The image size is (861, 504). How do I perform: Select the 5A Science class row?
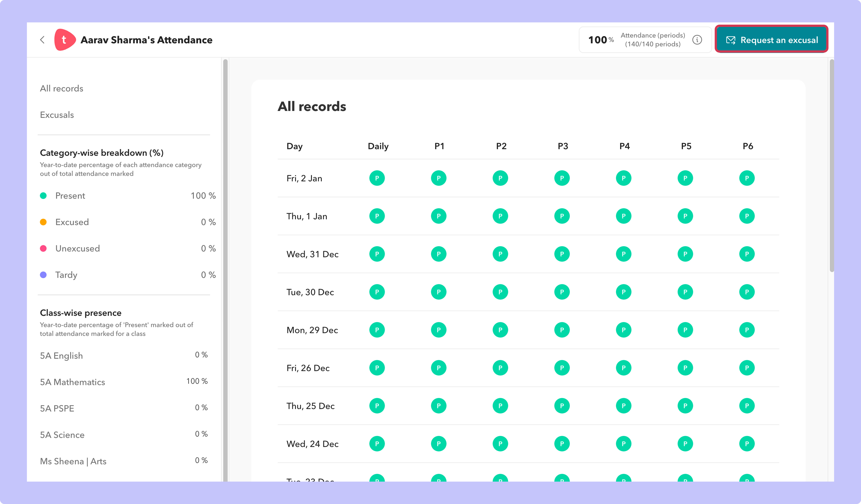click(124, 435)
